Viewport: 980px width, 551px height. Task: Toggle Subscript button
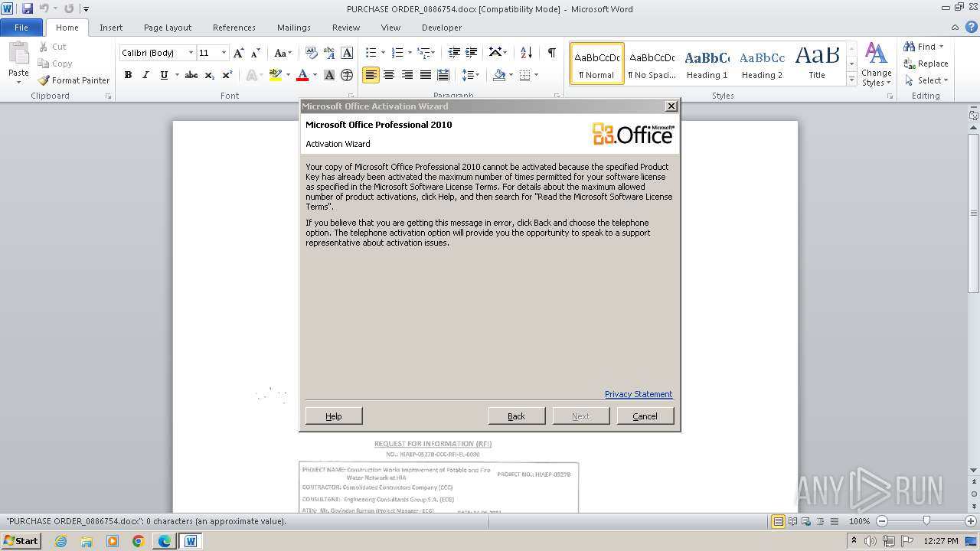coord(210,75)
